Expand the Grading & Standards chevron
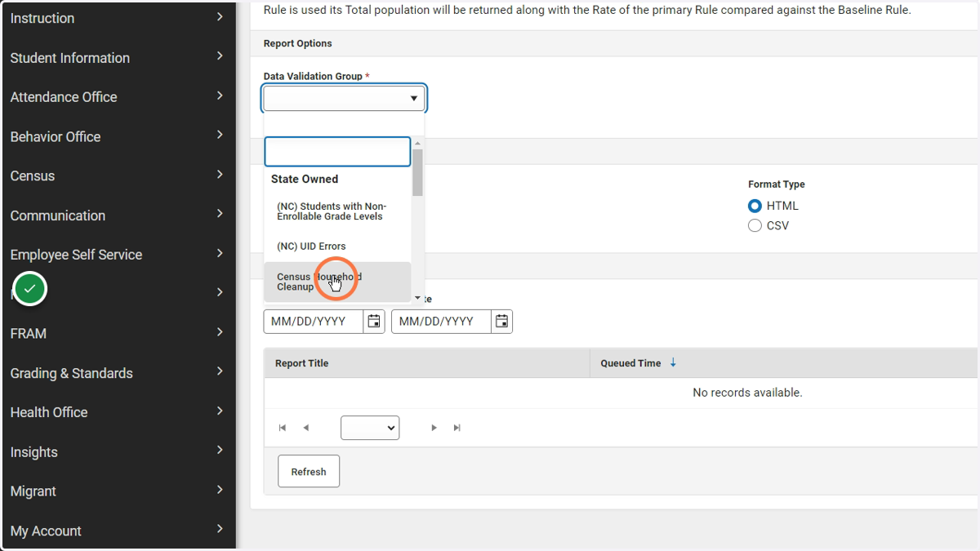The width and height of the screenshot is (980, 551). (x=220, y=371)
